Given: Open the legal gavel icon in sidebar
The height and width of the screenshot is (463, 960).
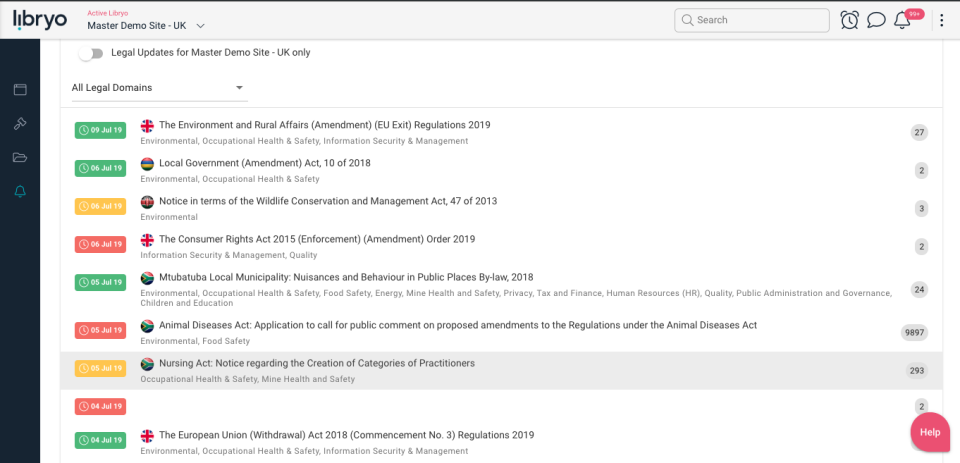Looking at the screenshot, I should pos(20,124).
